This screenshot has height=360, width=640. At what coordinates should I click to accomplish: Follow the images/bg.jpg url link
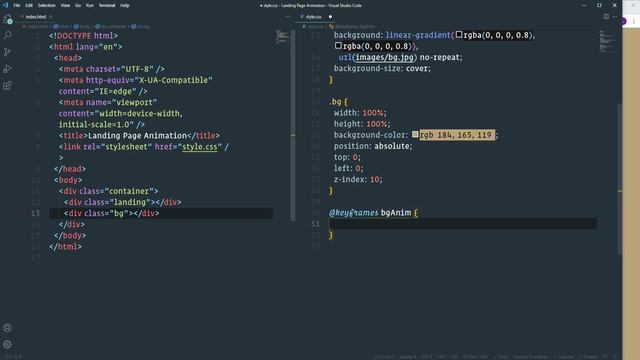[384, 57]
